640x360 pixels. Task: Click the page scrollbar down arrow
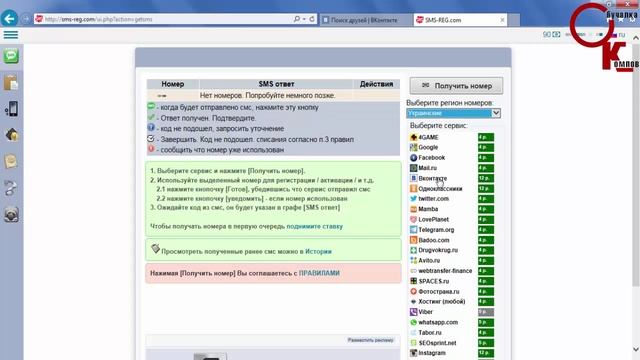point(636,349)
